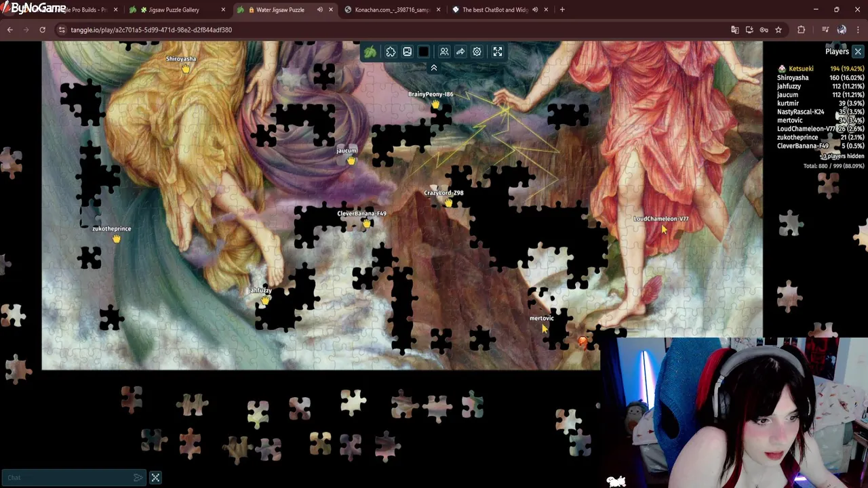Open Chrome three-dot menu
This screenshot has width=868, height=488.
point(859,30)
